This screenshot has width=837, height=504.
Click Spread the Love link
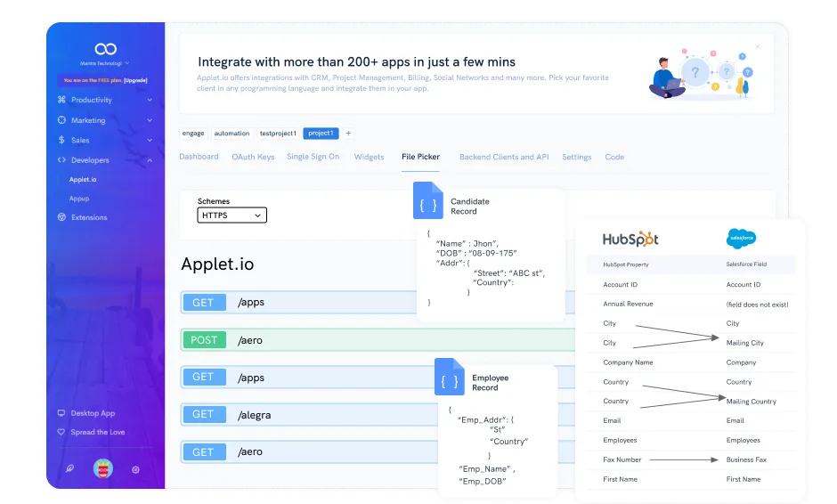[x=98, y=432]
